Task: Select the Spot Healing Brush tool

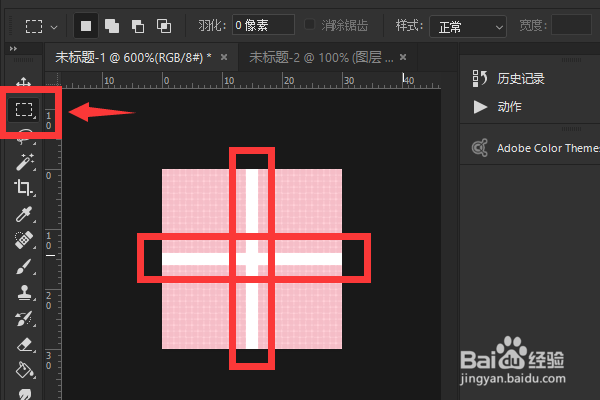Action: pyautogui.click(x=24, y=240)
